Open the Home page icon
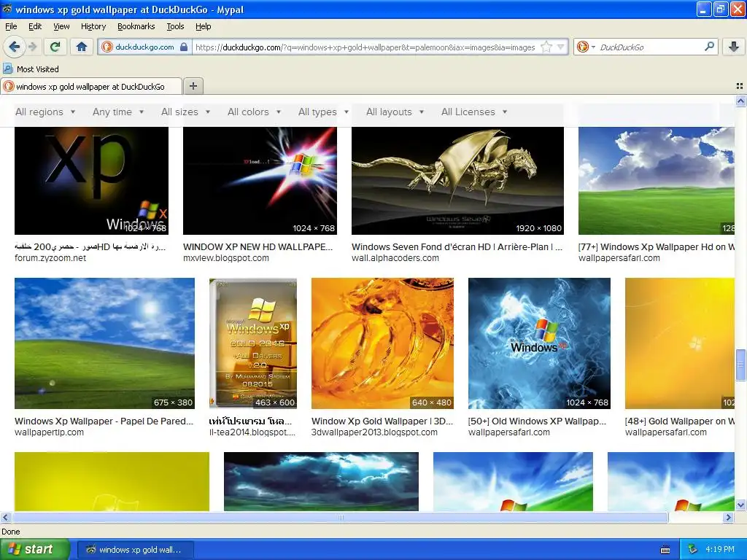 click(82, 47)
